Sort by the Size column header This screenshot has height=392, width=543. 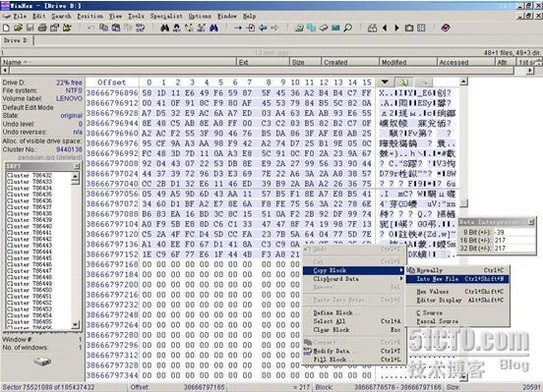tap(305, 62)
